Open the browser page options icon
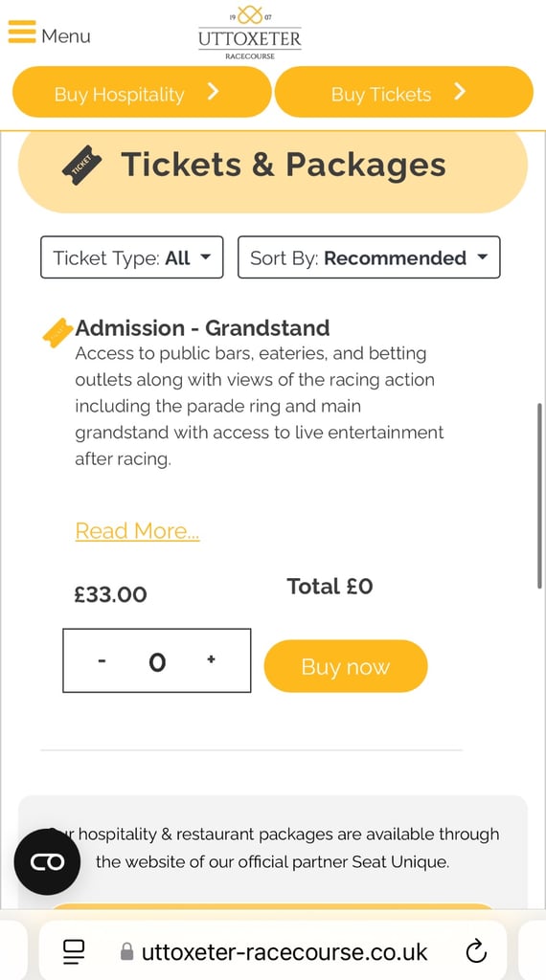 pos(75,952)
